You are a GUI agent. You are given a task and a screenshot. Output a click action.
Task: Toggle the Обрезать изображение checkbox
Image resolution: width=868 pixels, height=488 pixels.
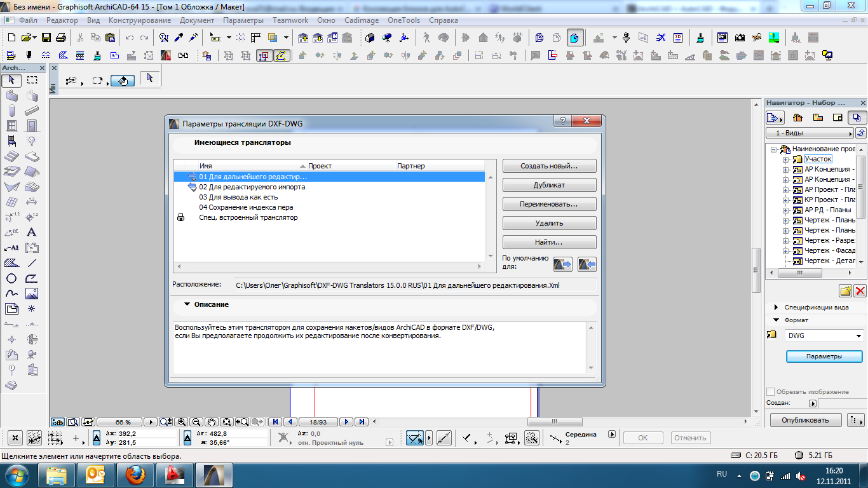point(771,391)
